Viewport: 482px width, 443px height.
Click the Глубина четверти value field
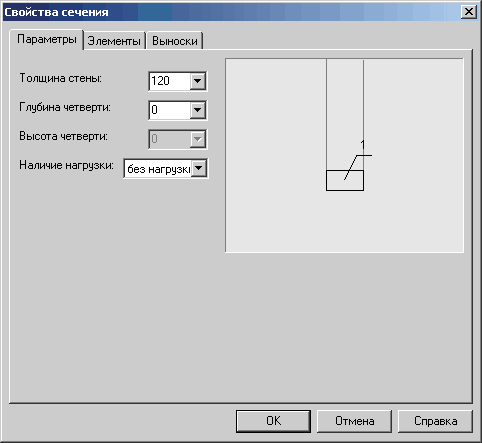[x=170, y=110]
